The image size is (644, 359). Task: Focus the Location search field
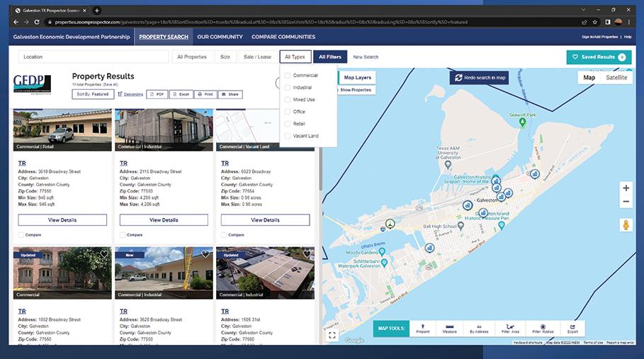click(94, 57)
